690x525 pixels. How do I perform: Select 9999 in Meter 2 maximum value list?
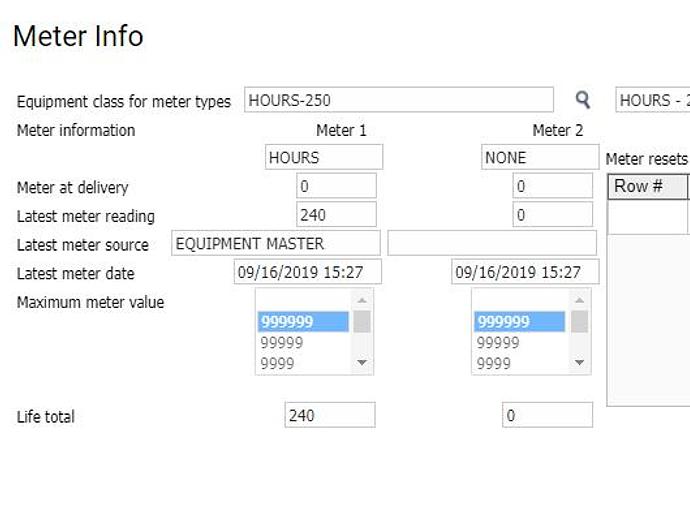(x=519, y=364)
